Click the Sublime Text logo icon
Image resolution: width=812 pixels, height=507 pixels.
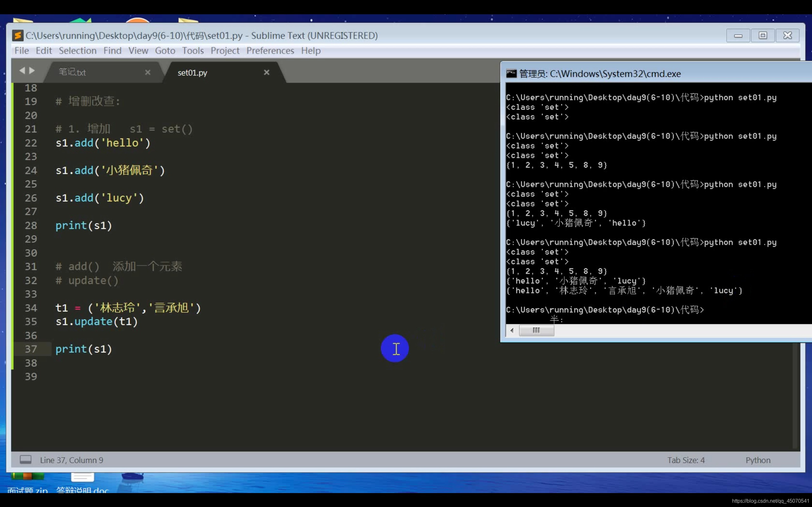17,35
